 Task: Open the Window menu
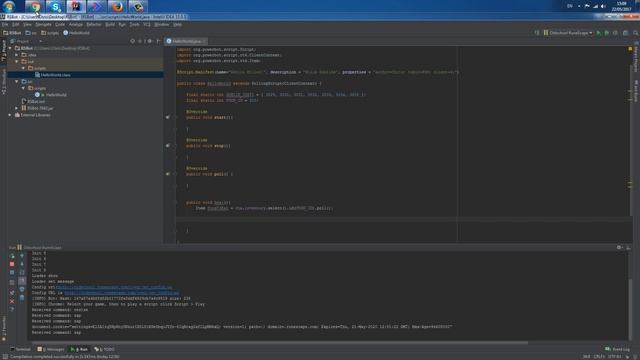point(162,24)
